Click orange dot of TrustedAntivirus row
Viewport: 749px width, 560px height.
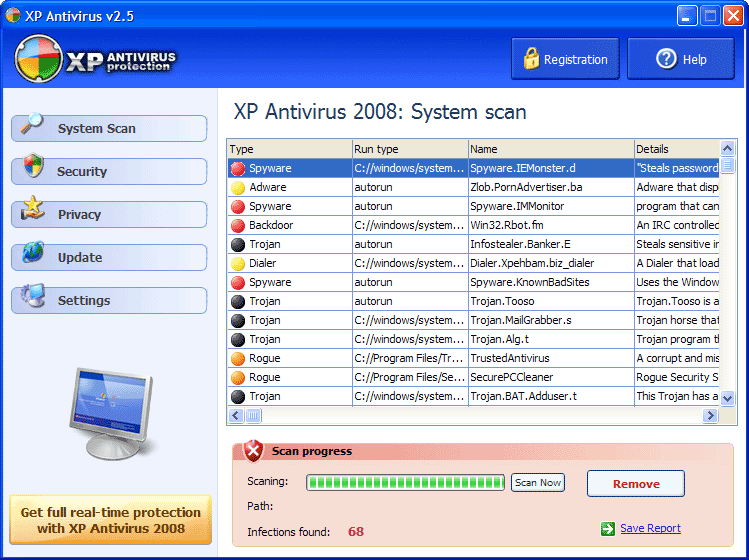238,359
